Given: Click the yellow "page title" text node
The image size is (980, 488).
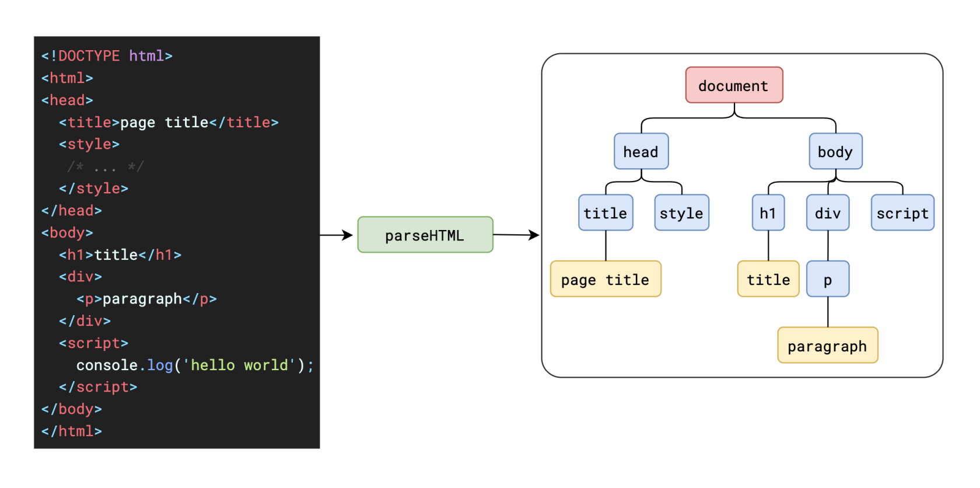Looking at the screenshot, I should (605, 280).
